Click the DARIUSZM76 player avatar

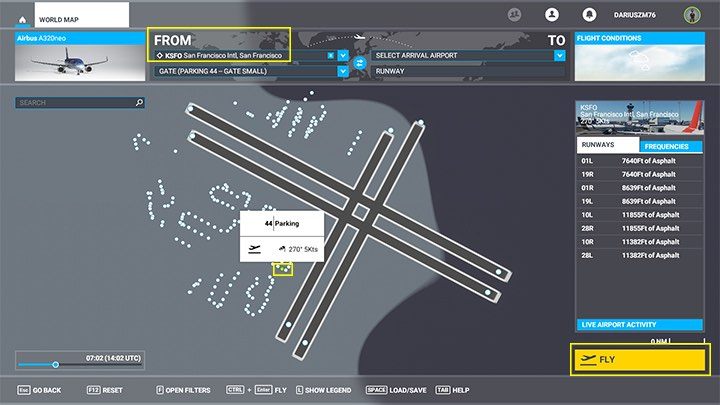click(689, 15)
